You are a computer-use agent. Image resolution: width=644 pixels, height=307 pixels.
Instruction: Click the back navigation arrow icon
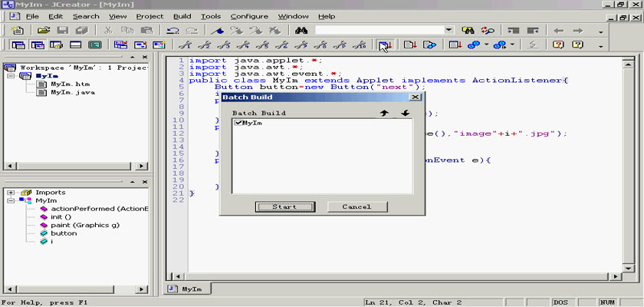point(559,31)
